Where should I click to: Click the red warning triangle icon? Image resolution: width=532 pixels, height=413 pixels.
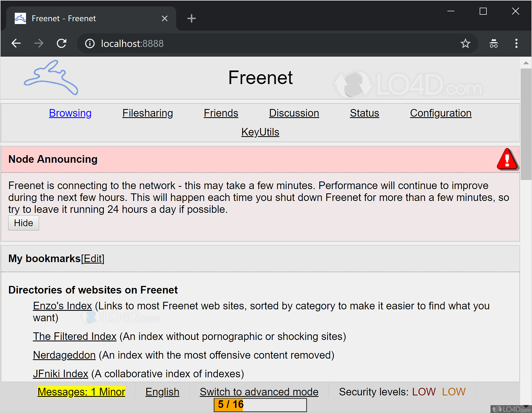[507, 159]
